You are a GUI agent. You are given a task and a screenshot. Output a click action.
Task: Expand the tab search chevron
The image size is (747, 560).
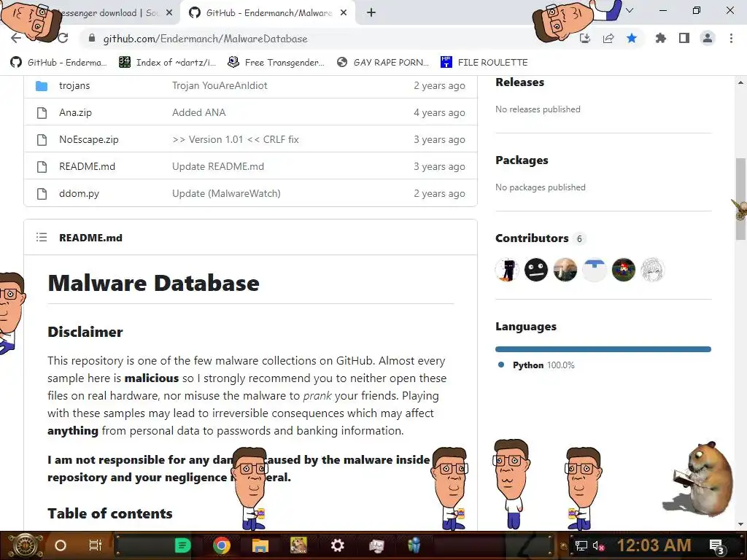[630, 10]
